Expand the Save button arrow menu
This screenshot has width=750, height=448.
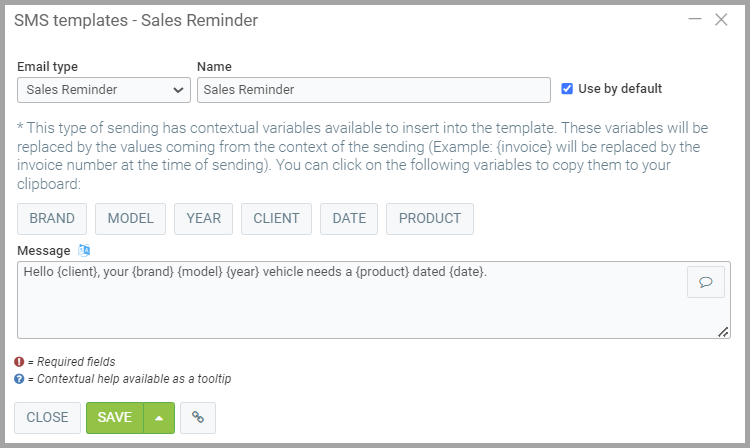159,417
